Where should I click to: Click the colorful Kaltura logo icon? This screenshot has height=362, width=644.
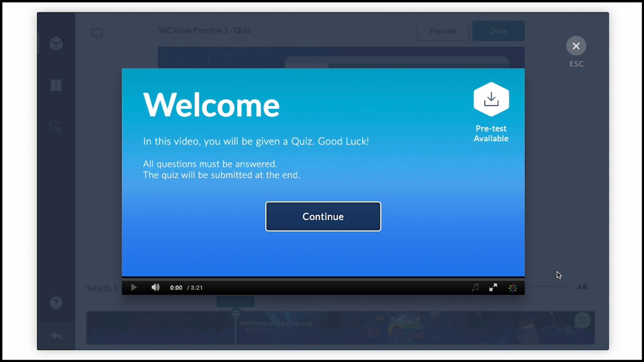pos(513,288)
